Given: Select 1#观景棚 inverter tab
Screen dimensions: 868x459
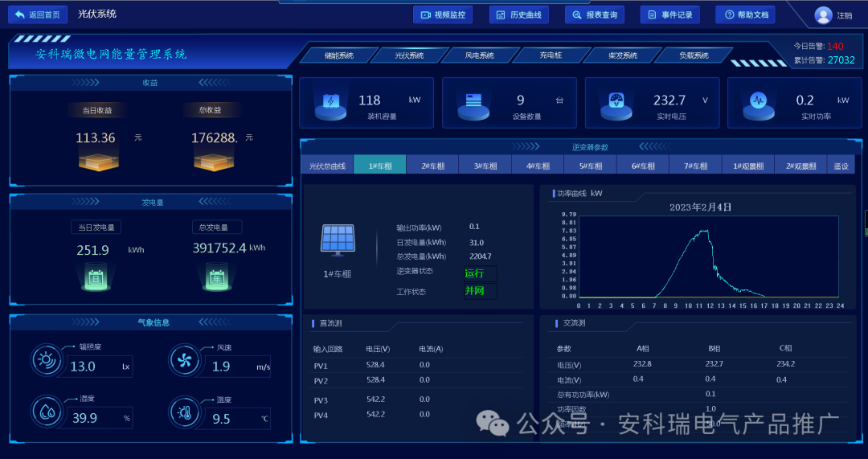Looking at the screenshot, I should pyautogui.click(x=748, y=166).
